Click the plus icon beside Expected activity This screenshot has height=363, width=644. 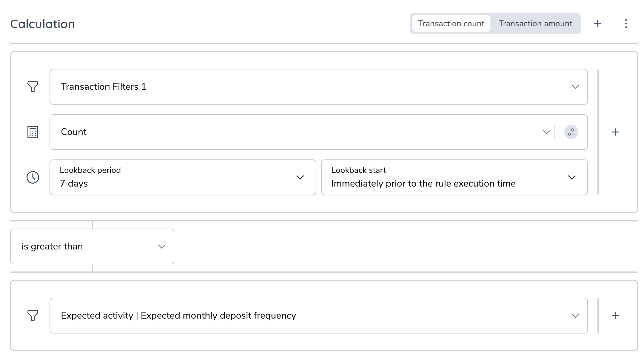(x=615, y=316)
